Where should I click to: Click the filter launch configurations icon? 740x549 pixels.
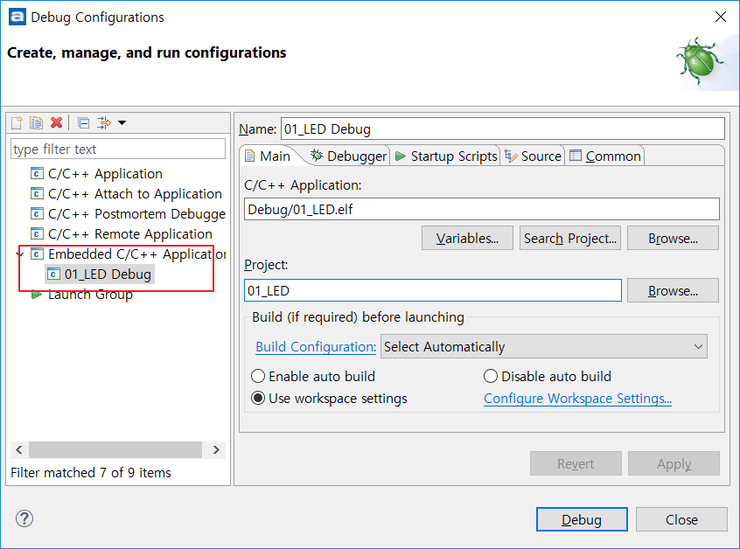pyautogui.click(x=104, y=123)
